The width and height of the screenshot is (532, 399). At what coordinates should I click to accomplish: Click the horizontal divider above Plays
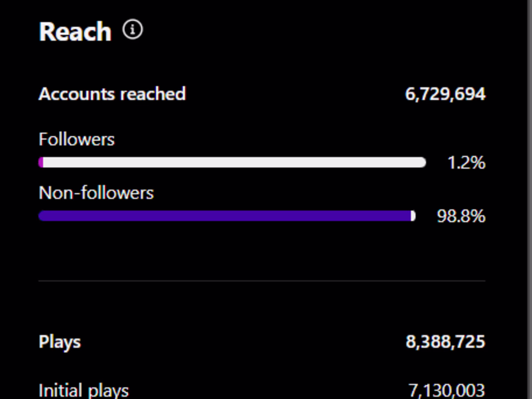(x=261, y=281)
